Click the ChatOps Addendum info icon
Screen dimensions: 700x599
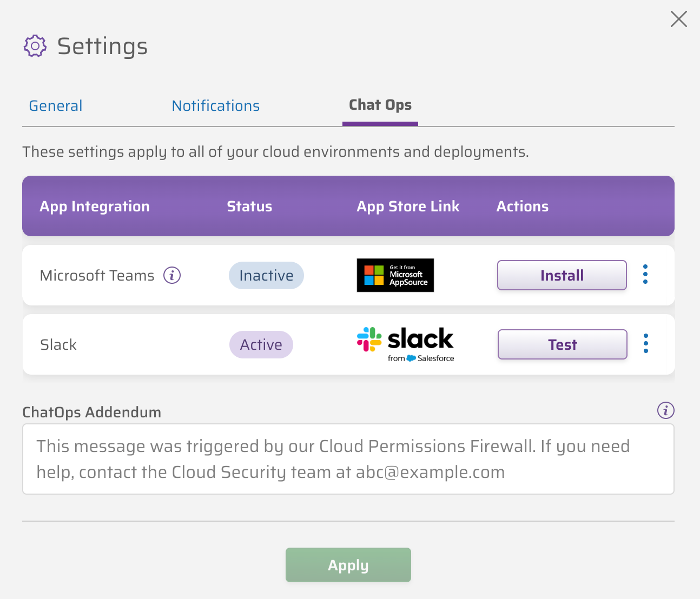665,410
